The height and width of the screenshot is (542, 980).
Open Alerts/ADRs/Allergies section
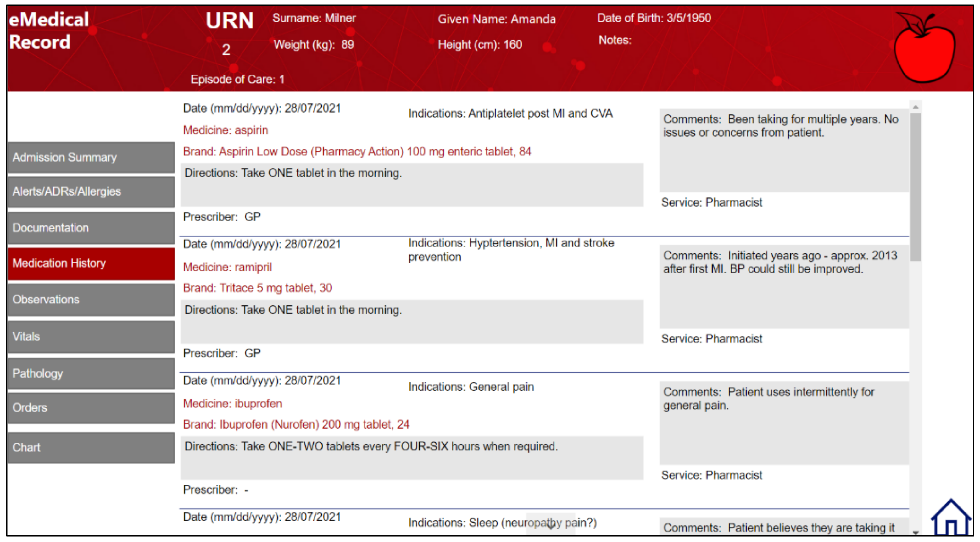pyautogui.click(x=91, y=192)
